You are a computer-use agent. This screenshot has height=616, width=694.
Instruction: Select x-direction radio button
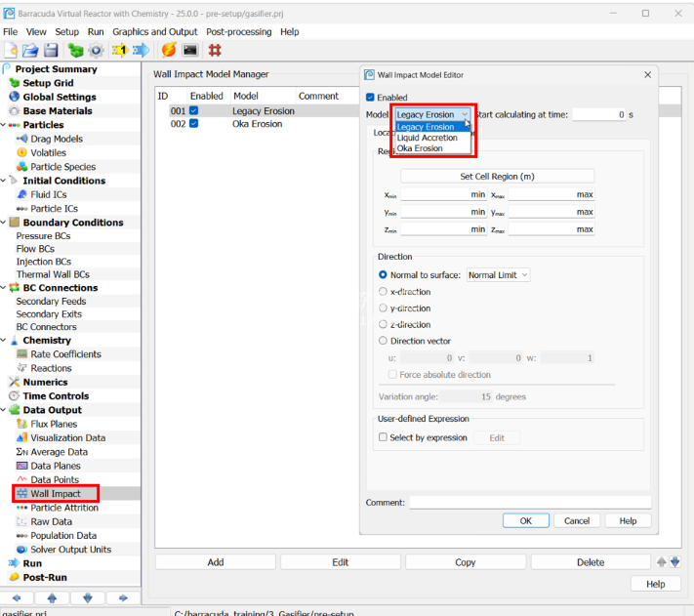tap(383, 292)
